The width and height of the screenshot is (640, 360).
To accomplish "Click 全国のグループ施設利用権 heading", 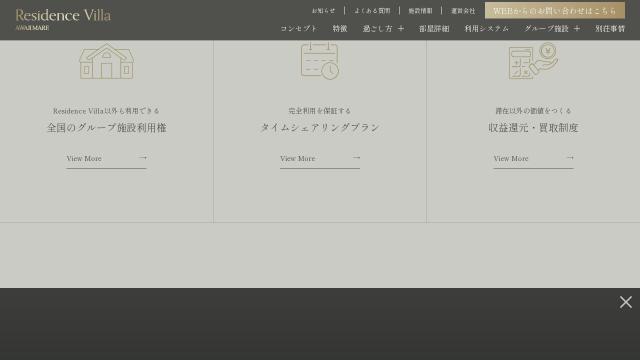I will (107, 128).
